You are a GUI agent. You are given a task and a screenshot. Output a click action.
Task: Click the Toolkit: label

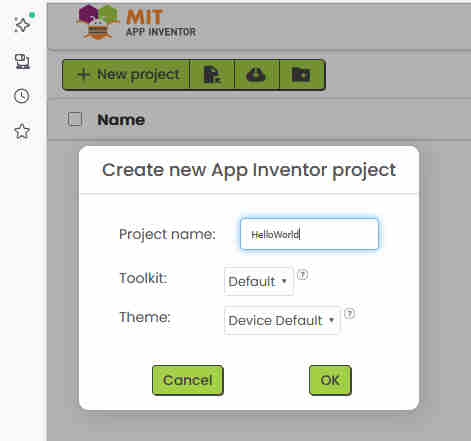click(x=143, y=278)
